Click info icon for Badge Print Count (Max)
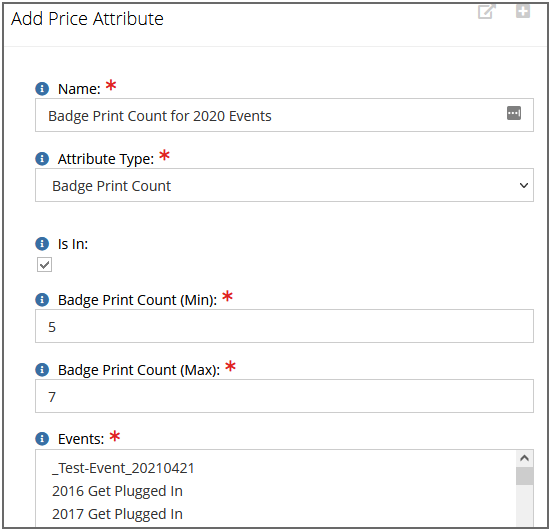This screenshot has width=551, height=531. (x=42, y=370)
